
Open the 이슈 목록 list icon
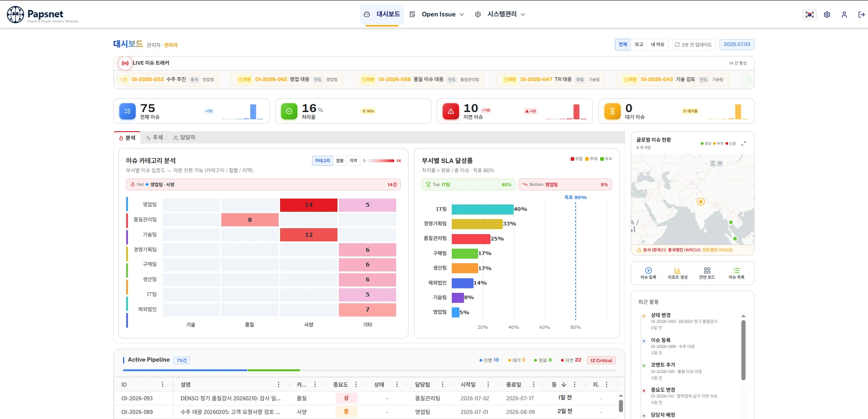tap(736, 271)
